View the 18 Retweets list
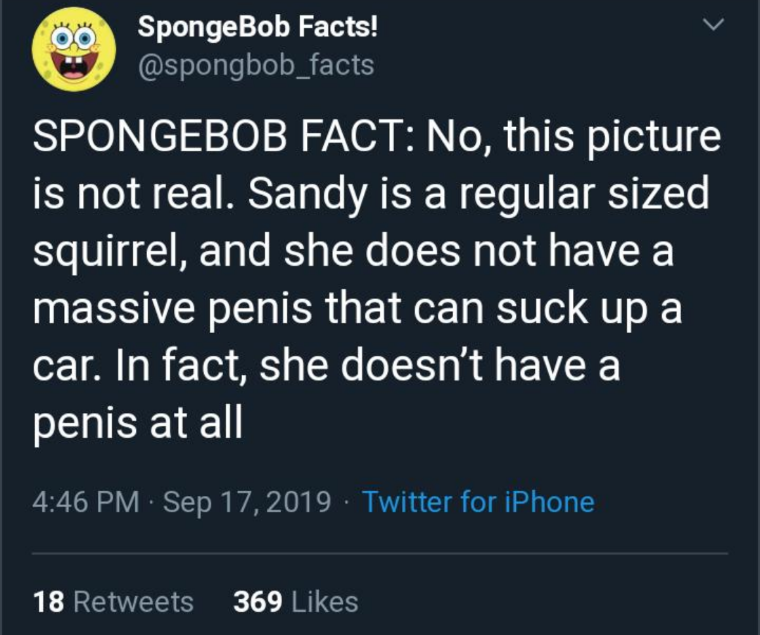 click(x=113, y=601)
